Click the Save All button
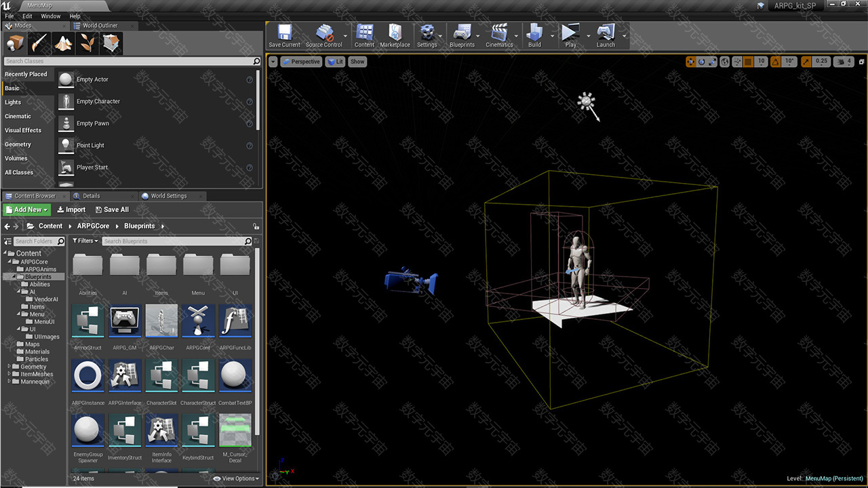Image resolution: width=868 pixels, height=488 pixels. [x=112, y=210]
